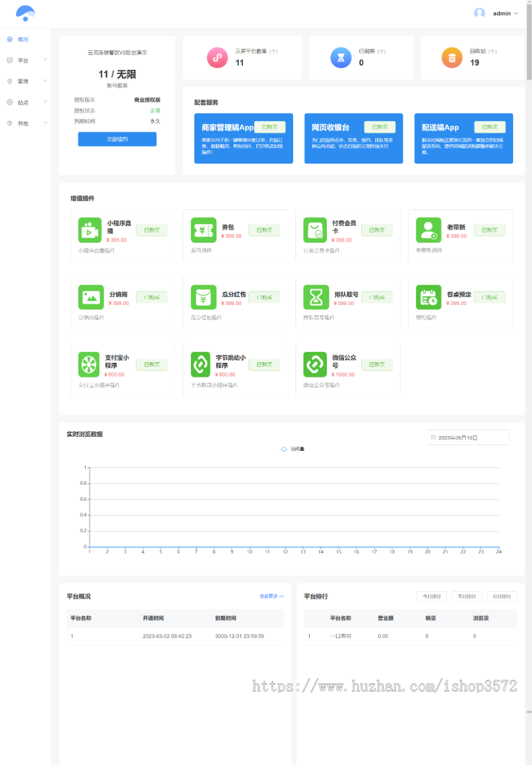Click 已购买 on 支付宝小程序 plugin
Image resolution: width=532 pixels, height=765 pixels.
click(x=151, y=364)
